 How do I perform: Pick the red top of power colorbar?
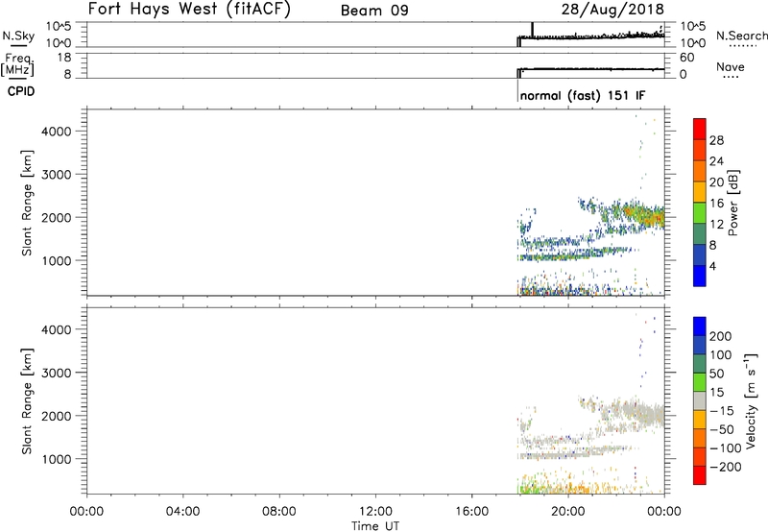tap(700, 129)
